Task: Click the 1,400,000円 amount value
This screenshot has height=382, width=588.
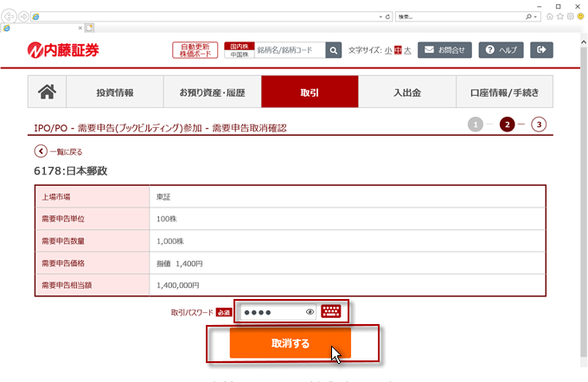Action: 178,285
